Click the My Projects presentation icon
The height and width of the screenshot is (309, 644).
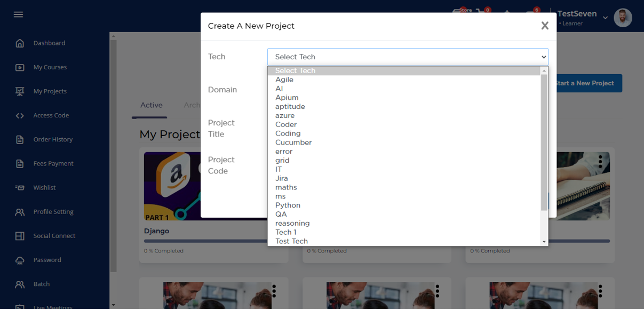pyautogui.click(x=20, y=91)
